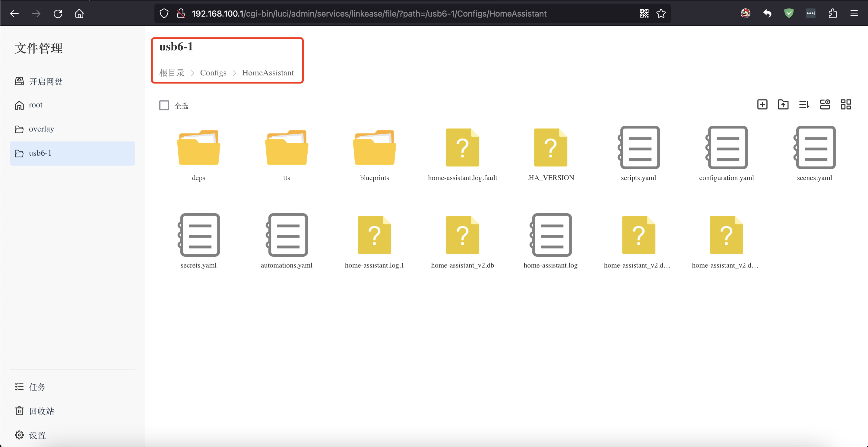Open the configuration.yaml file icon
This screenshot has width=868, height=447.
click(727, 147)
